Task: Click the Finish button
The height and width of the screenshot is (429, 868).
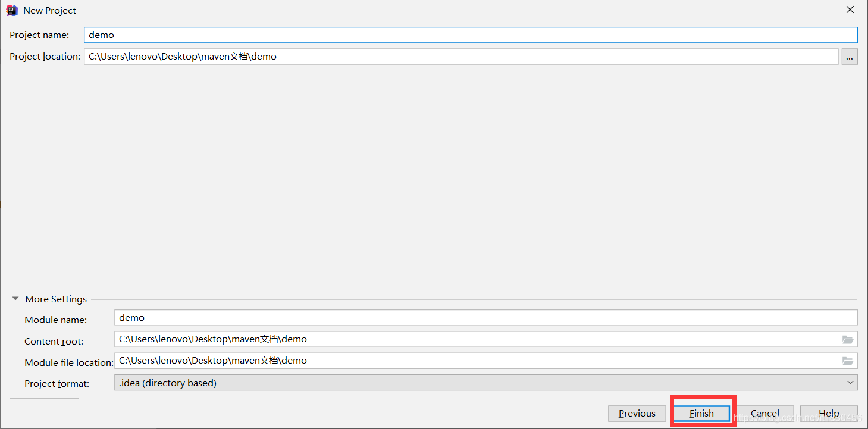Action: tap(701, 413)
